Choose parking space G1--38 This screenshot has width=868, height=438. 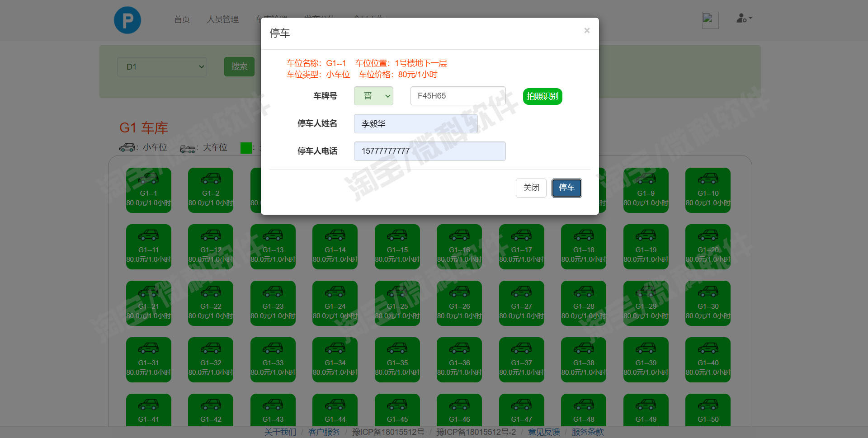click(x=584, y=360)
